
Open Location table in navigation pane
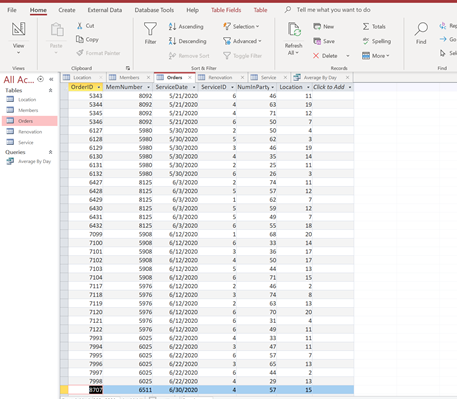(27, 99)
